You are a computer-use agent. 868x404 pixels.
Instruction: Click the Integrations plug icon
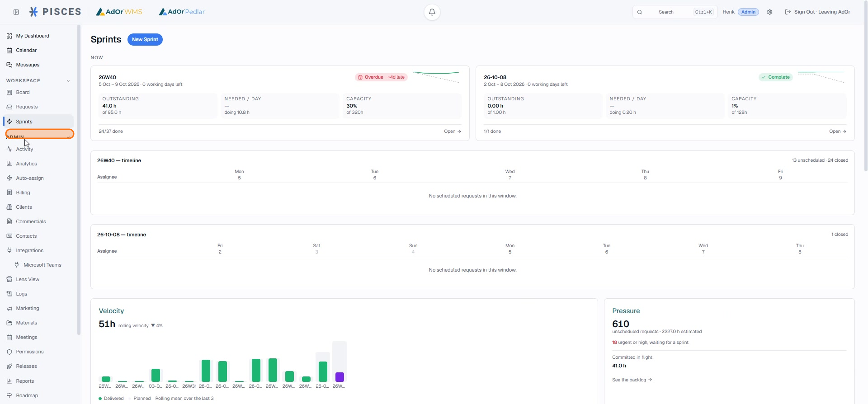(9, 251)
